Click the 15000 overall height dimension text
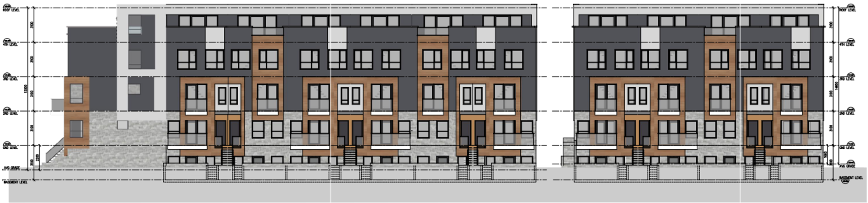 26,88
